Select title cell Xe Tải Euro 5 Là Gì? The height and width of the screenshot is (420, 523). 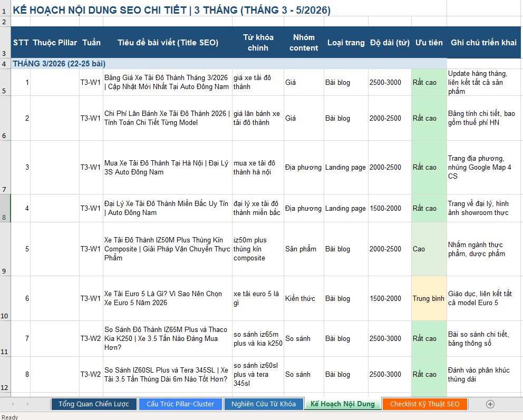coord(168,298)
